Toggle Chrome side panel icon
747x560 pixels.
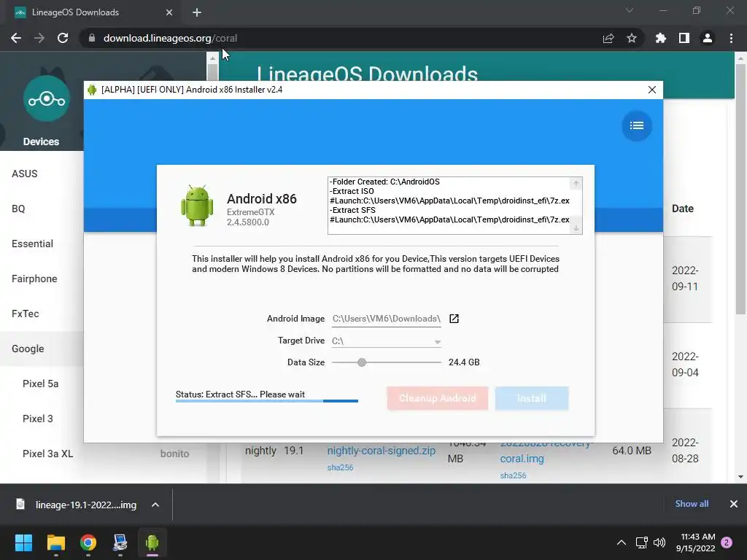click(x=684, y=38)
